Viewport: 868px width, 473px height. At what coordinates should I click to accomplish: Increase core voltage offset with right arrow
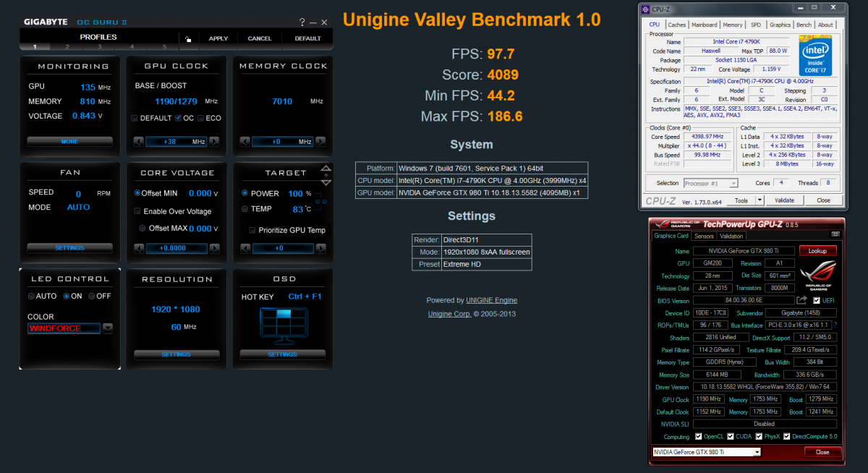click(214, 248)
